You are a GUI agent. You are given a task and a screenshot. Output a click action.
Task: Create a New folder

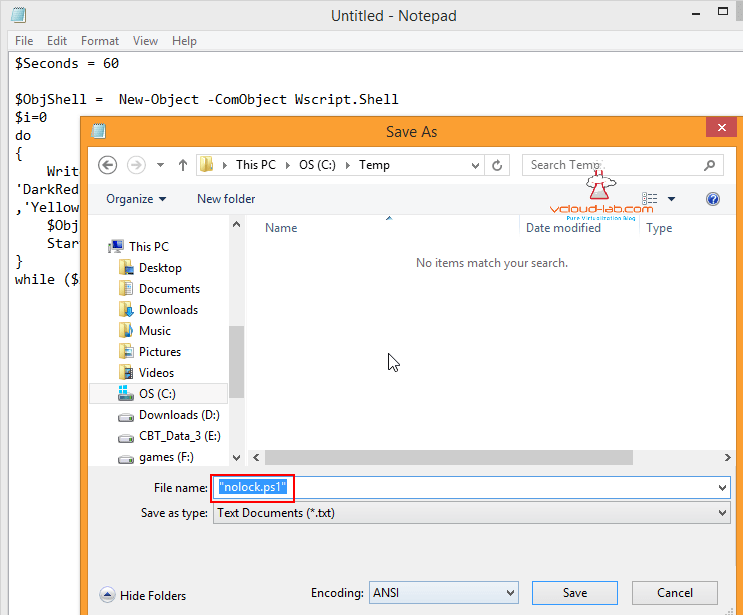point(226,199)
